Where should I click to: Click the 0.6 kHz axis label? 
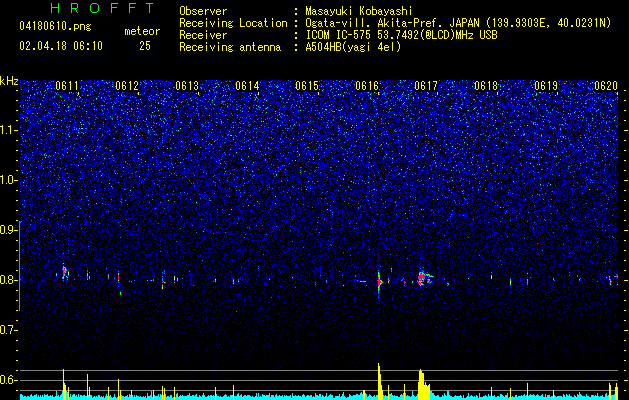tap(9, 380)
